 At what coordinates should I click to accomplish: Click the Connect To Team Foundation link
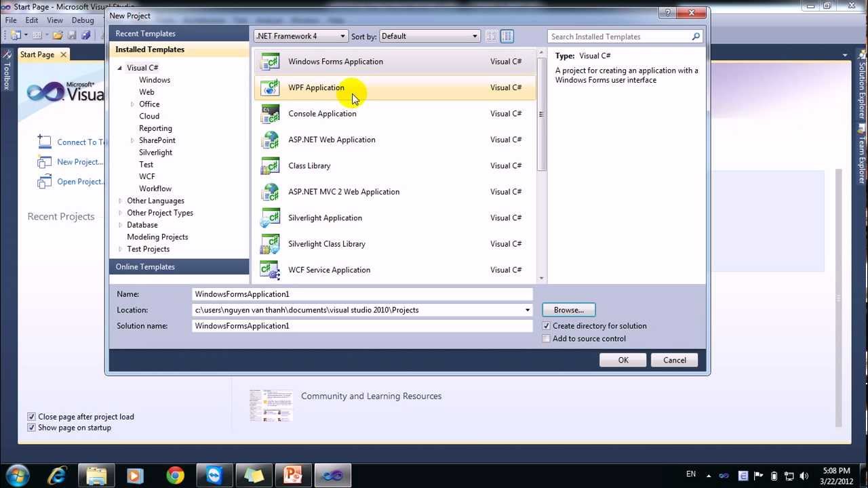81,142
